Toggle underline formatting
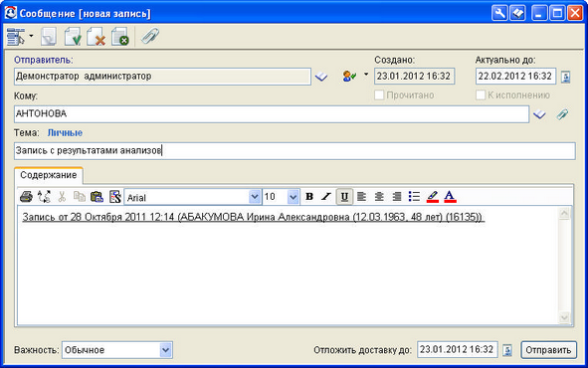This screenshot has height=368, width=588. (344, 196)
